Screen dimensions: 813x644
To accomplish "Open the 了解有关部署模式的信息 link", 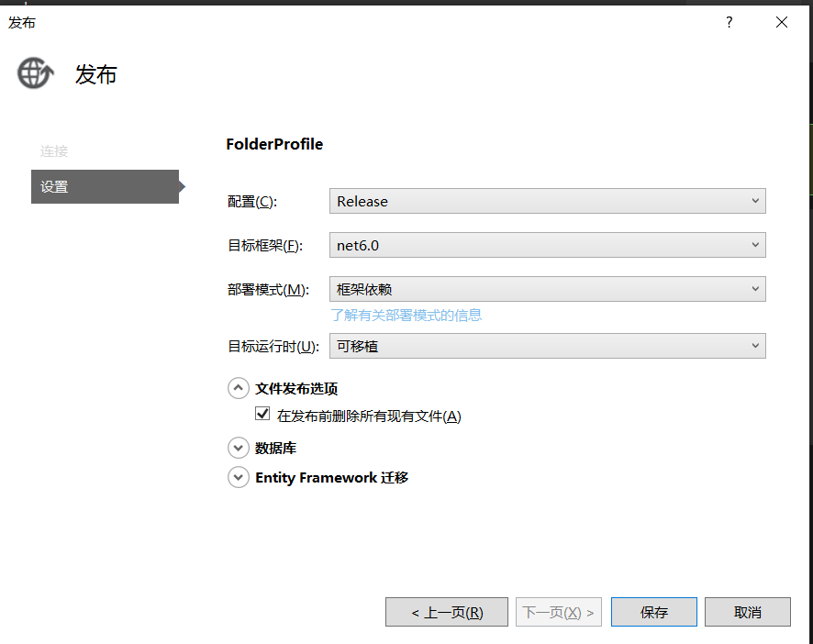I will (406, 316).
